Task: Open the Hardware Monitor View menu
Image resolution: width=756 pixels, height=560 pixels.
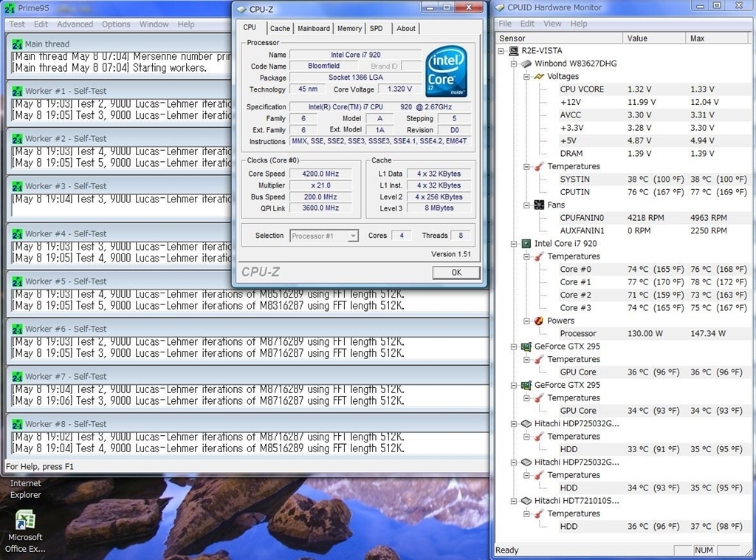Action: click(x=552, y=24)
